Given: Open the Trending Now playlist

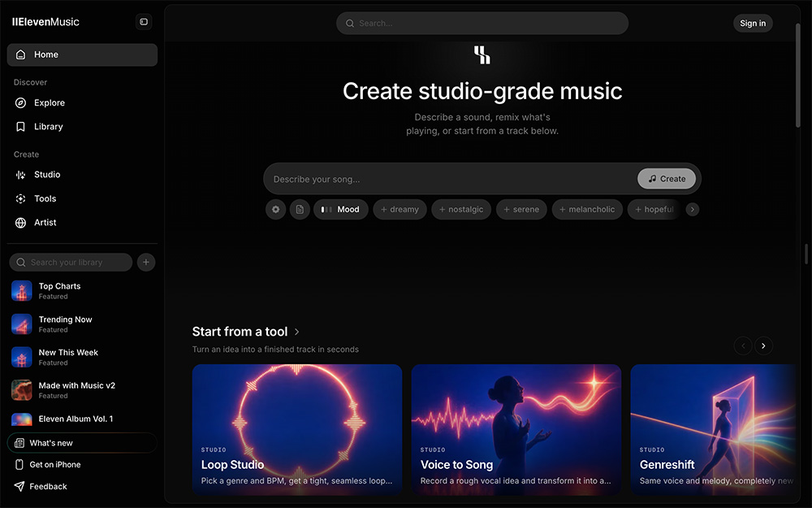Looking at the screenshot, I should [x=82, y=324].
